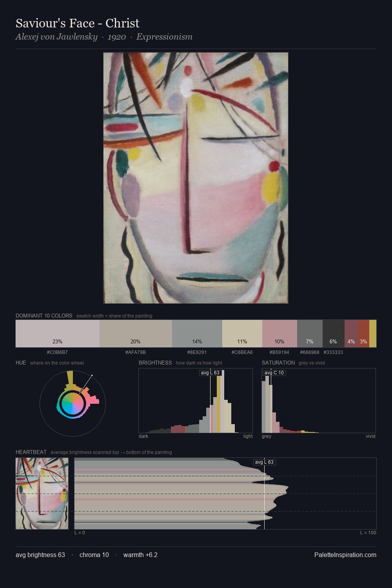
Task: Select the 20% color swatch #AFA79B
Action: tap(136, 334)
